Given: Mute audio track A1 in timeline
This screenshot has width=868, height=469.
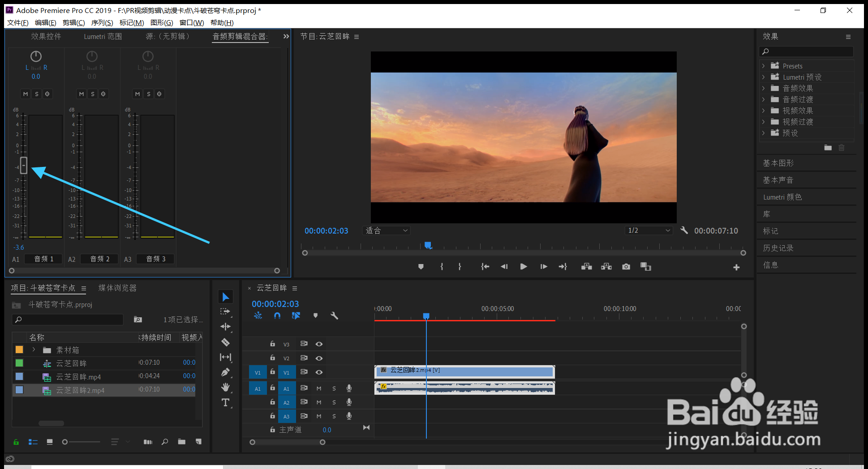Looking at the screenshot, I should click(x=319, y=388).
